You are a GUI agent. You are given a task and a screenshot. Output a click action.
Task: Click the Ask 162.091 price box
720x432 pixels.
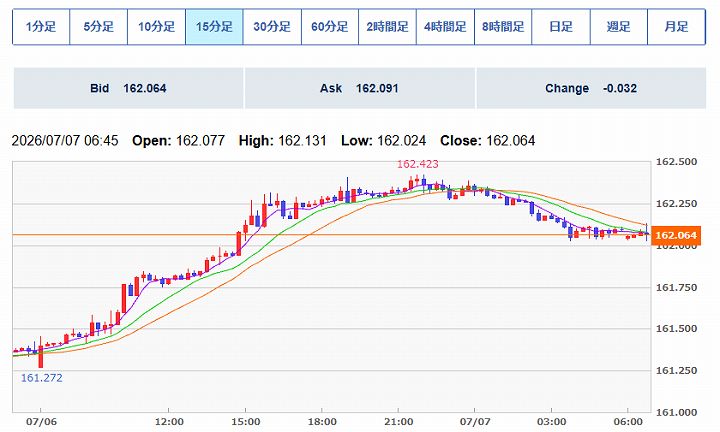coord(360,88)
